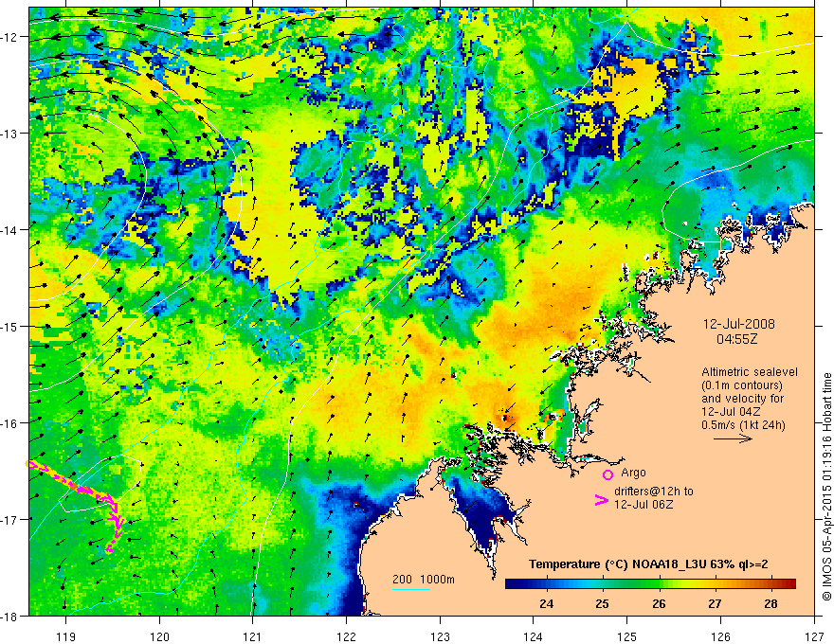
Task: Click the magenta drifters arrowhead legend symbol
Action: 600,501
